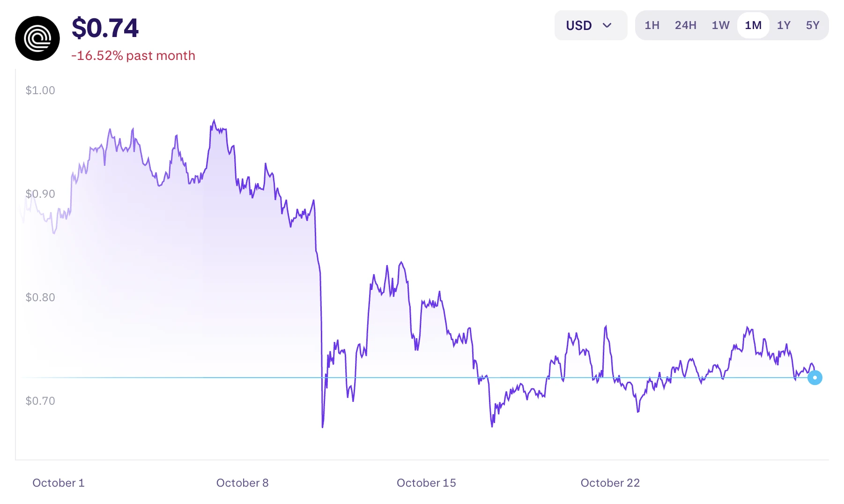Click the chevron arrow beside USD

point(607,25)
